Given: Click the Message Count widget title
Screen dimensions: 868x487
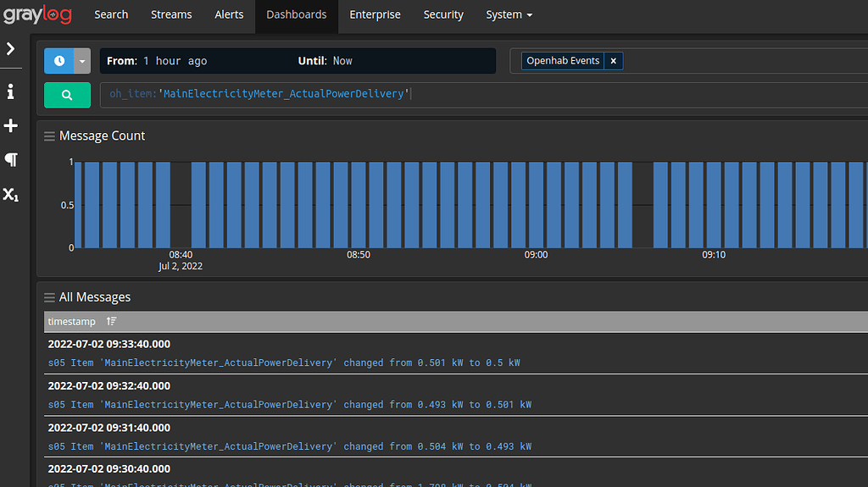Looking at the screenshot, I should point(102,136).
